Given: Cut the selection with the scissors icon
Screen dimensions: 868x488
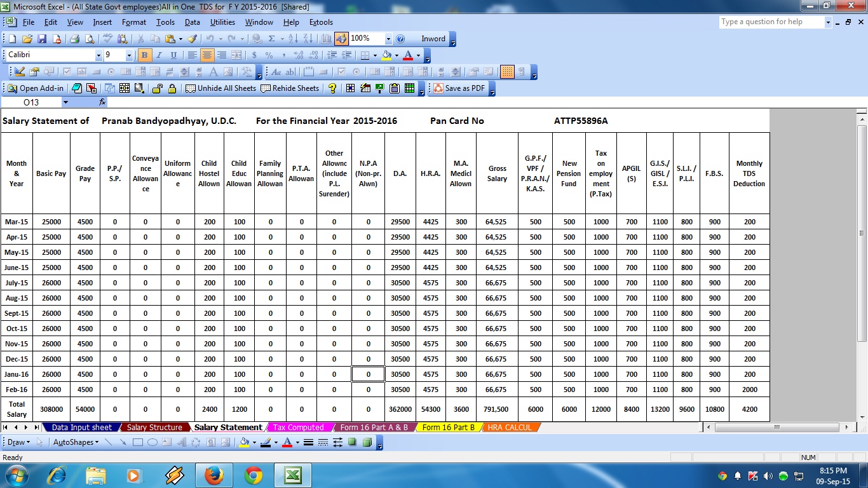Looking at the screenshot, I should [140, 39].
